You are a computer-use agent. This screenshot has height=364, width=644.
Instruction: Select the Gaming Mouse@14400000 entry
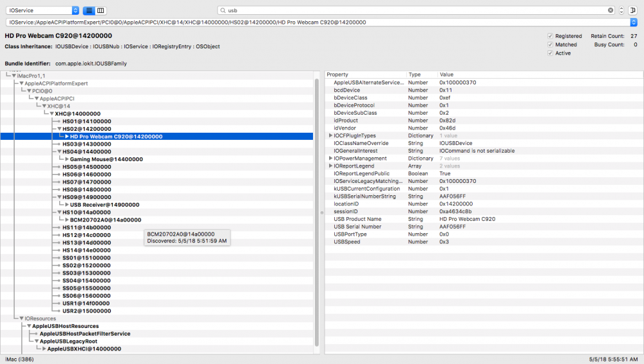click(106, 159)
